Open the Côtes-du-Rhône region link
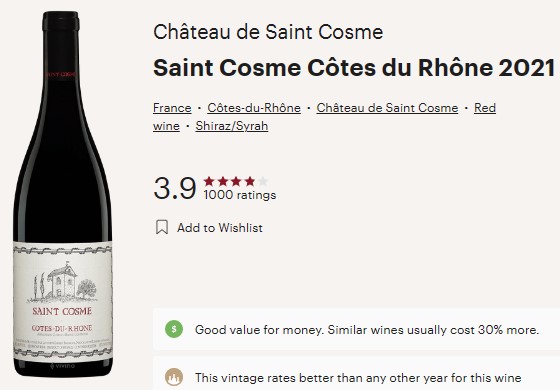560x390 pixels. click(x=254, y=108)
